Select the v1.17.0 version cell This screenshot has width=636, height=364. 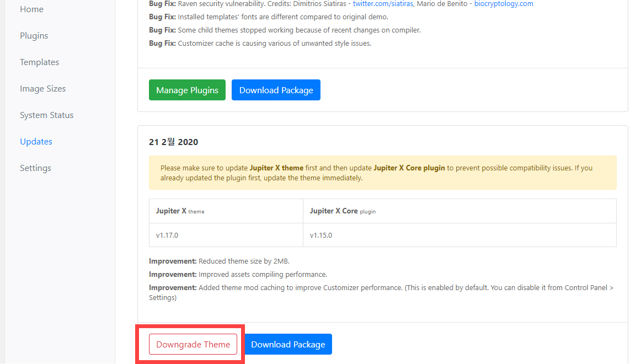click(x=226, y=235)
